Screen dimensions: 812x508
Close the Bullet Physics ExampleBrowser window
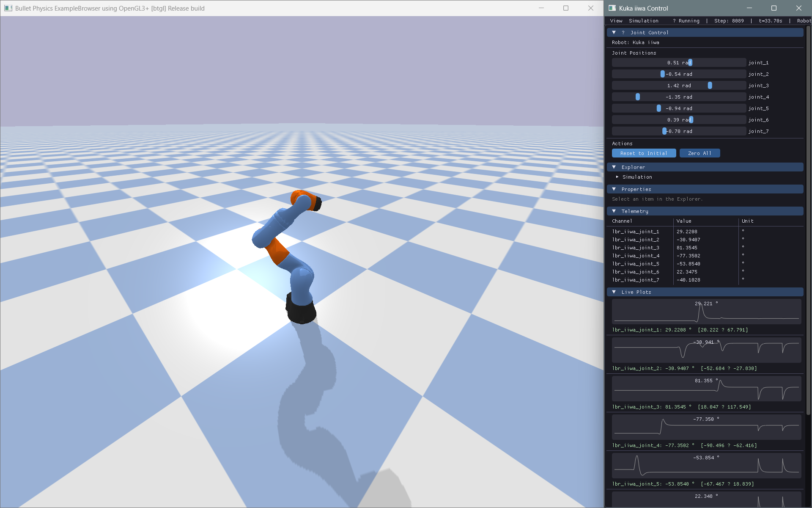click(x=591, y=8)
